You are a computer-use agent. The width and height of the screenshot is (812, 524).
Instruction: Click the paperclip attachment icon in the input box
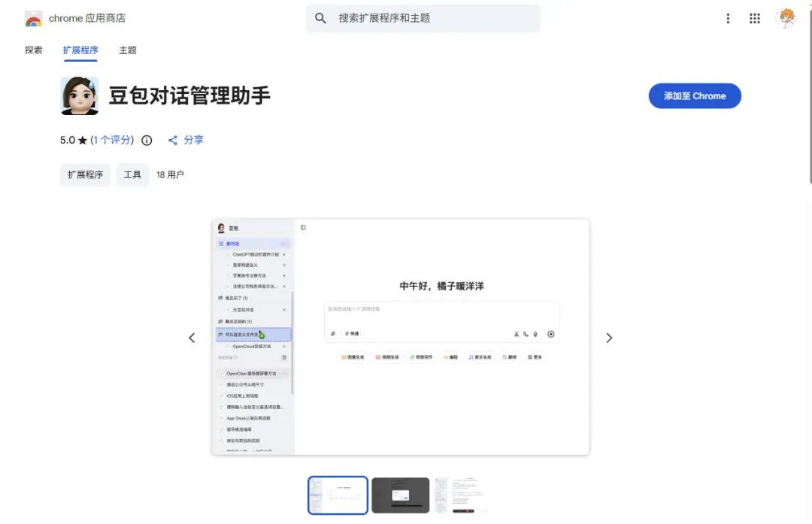(x=333, y=334)
